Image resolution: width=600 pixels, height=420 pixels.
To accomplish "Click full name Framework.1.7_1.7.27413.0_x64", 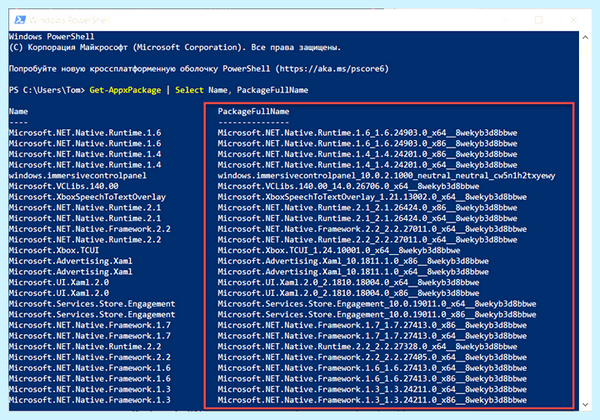I will tap(372, 336).
